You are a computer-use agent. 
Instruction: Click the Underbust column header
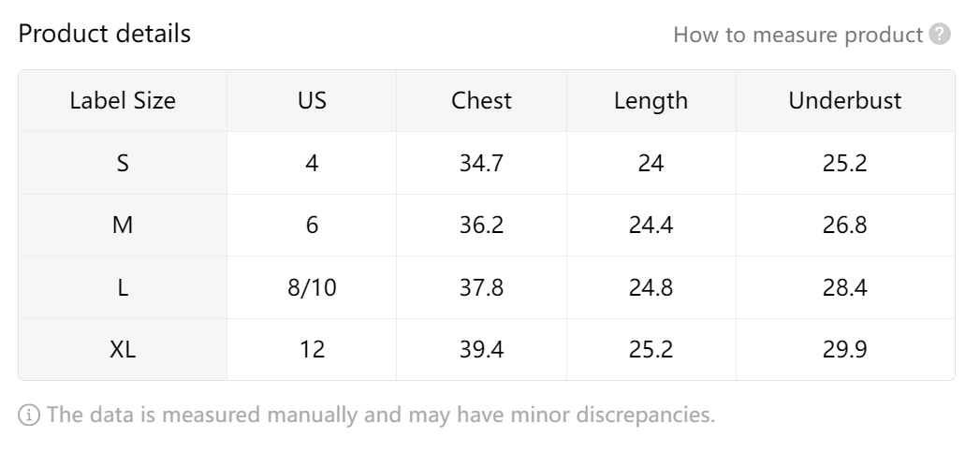tap(844, 101)
